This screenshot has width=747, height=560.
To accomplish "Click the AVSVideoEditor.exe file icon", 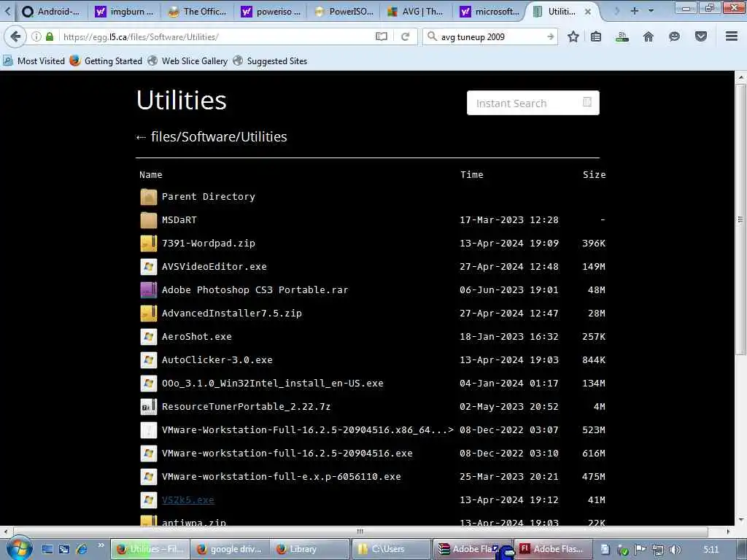I will coord(149,267).
